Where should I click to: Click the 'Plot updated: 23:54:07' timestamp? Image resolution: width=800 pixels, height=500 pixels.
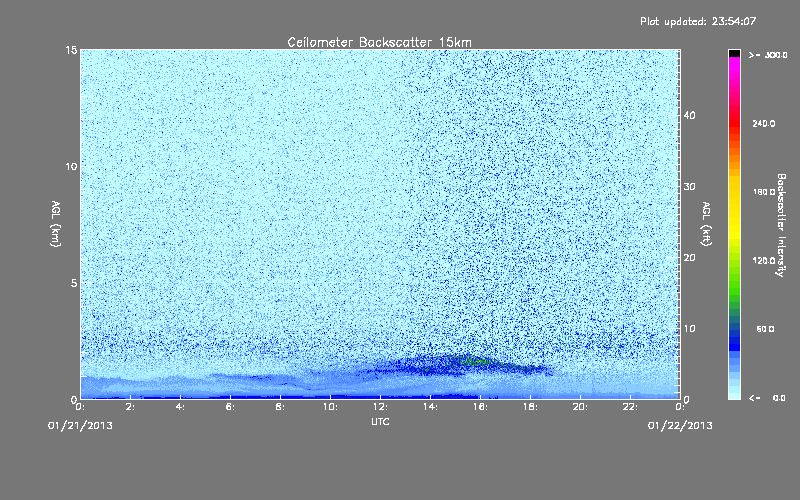(698, 21)
